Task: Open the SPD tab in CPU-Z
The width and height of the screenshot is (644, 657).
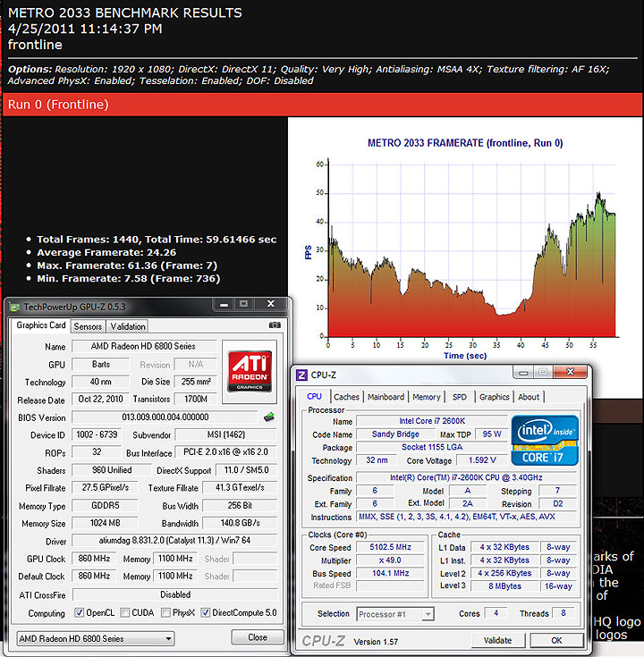Action: pyautogui.click(x=460, y=397)
